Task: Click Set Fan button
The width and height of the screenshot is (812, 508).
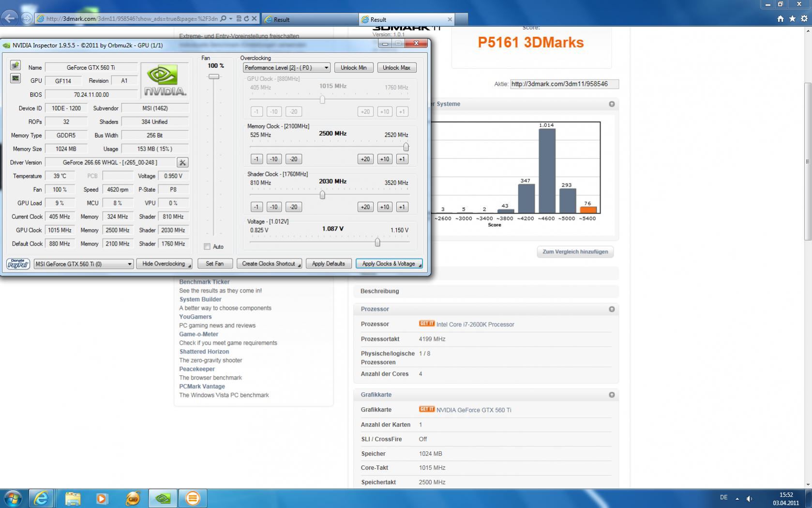Action: (x=214, y=264)
